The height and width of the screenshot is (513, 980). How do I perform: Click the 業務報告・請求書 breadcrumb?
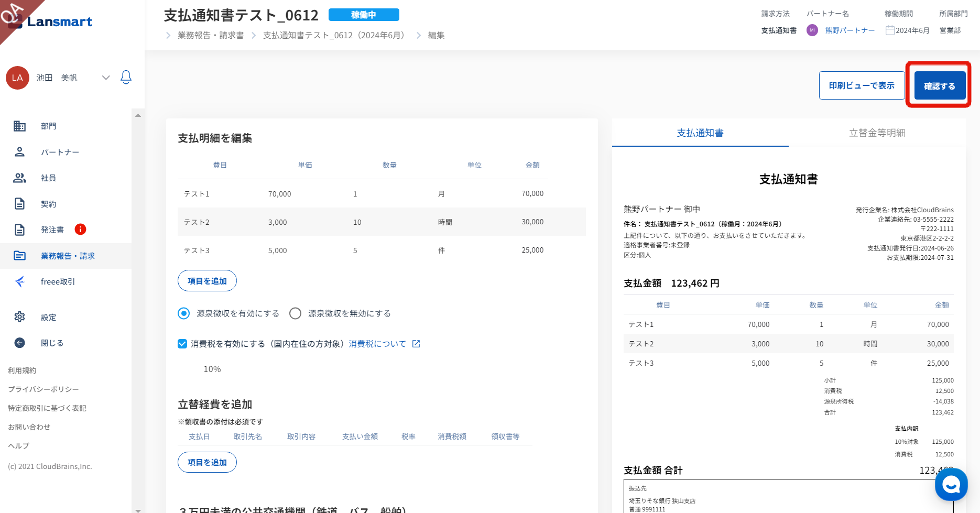click(210, 35)
